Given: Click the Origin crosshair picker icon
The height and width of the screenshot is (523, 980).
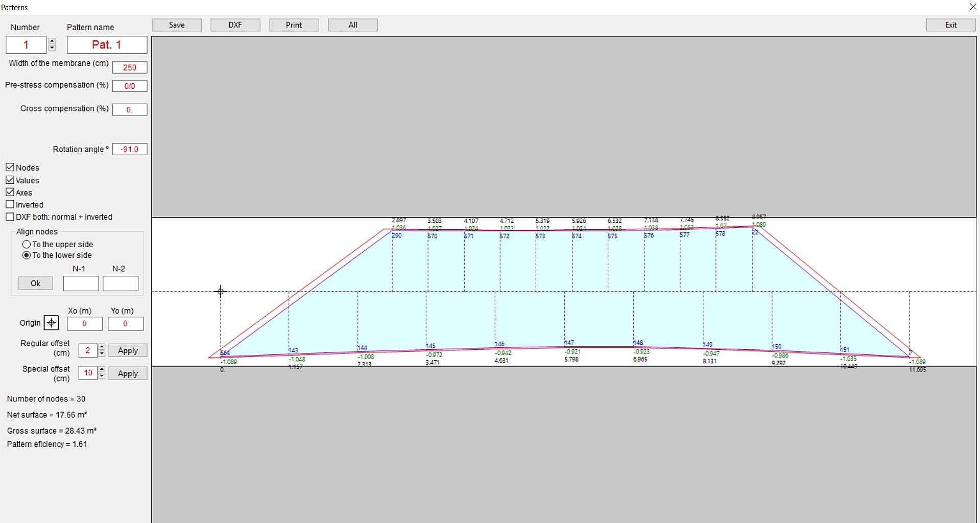Looking at the screenshot, I should click(x=52, y=323).
